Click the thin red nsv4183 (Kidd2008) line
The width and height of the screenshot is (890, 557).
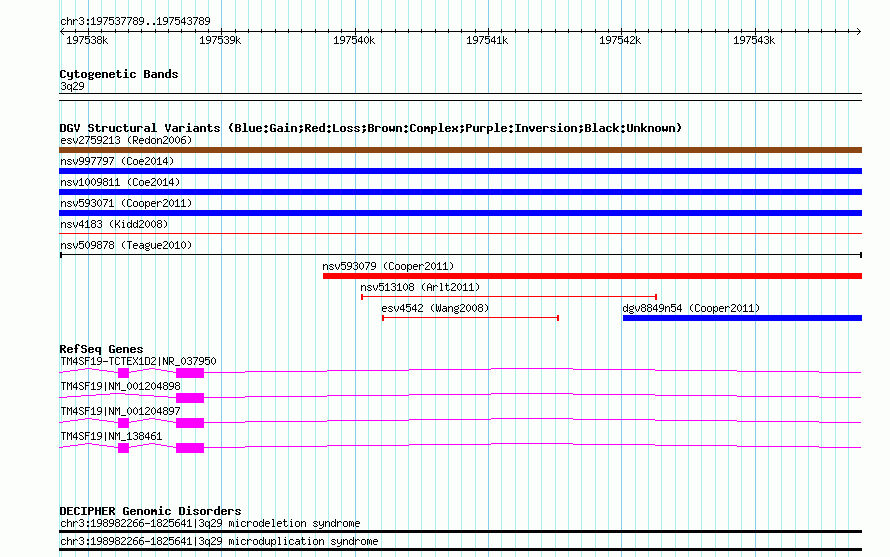pos(460,233)
